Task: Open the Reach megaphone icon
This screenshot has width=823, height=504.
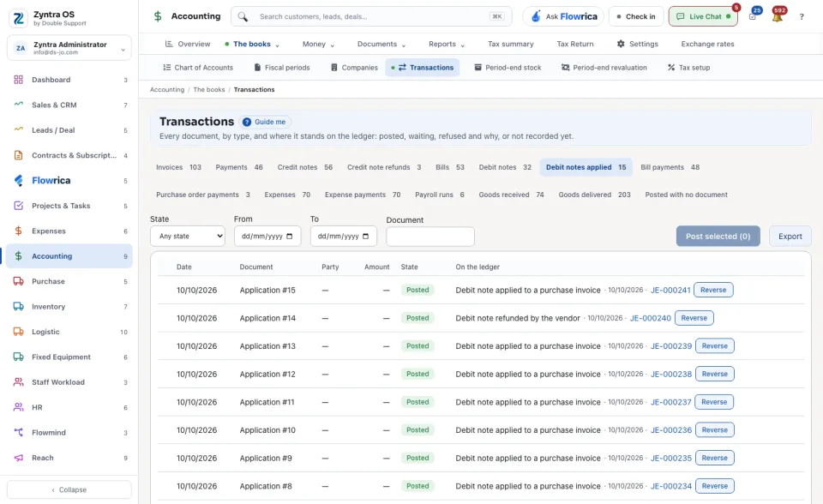Action: tap(18, 458)
